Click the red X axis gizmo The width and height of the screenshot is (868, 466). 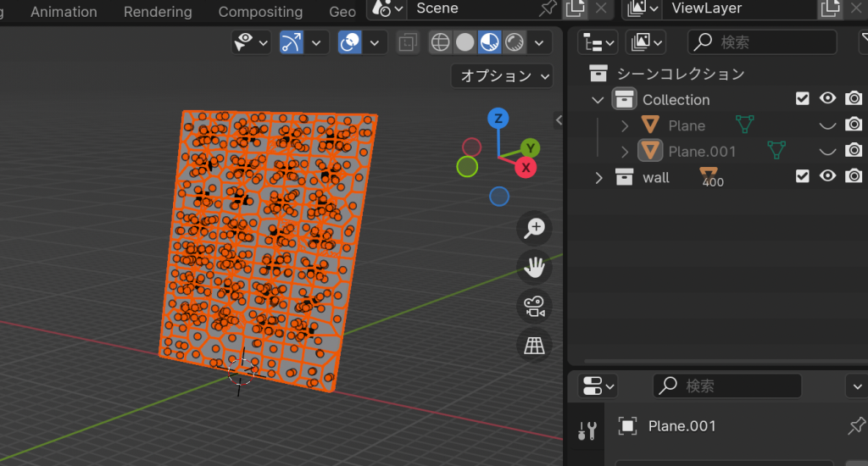click(526, 168)
